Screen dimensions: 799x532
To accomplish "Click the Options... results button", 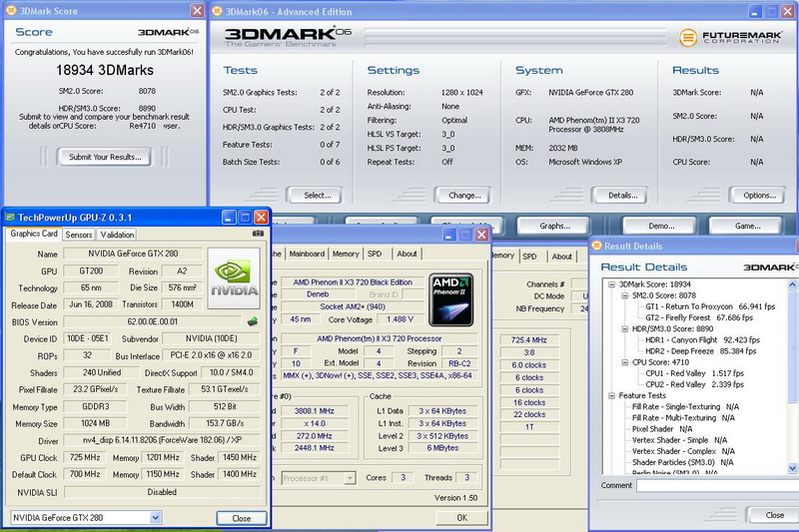I will click(x=759, y=195).
